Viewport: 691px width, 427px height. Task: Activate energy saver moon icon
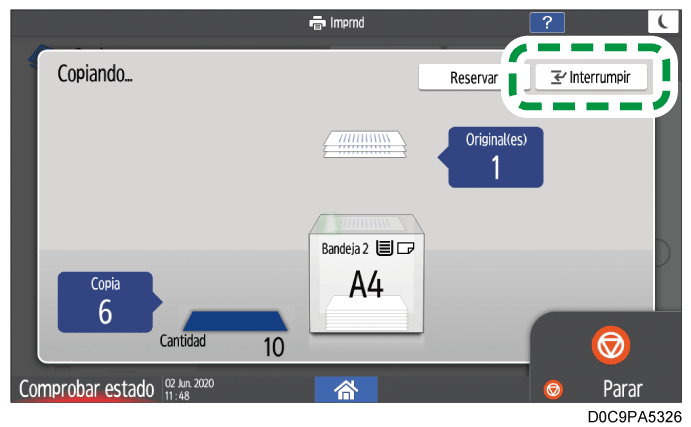663,22
